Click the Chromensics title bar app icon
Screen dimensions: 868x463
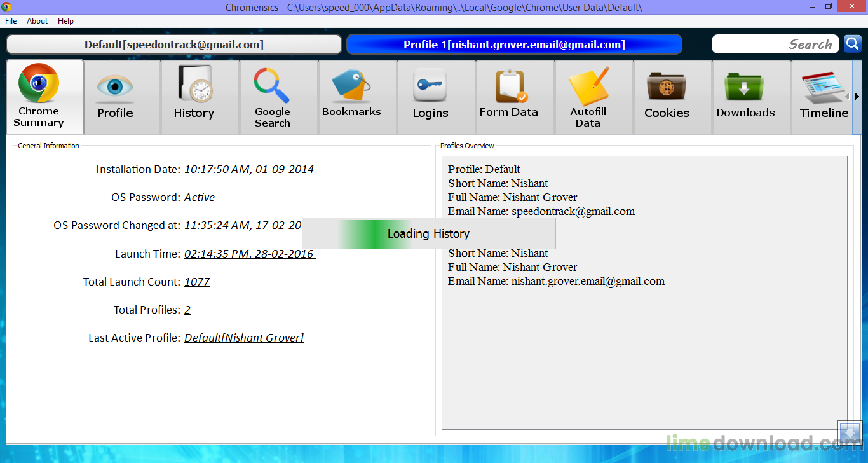point(6,7)
